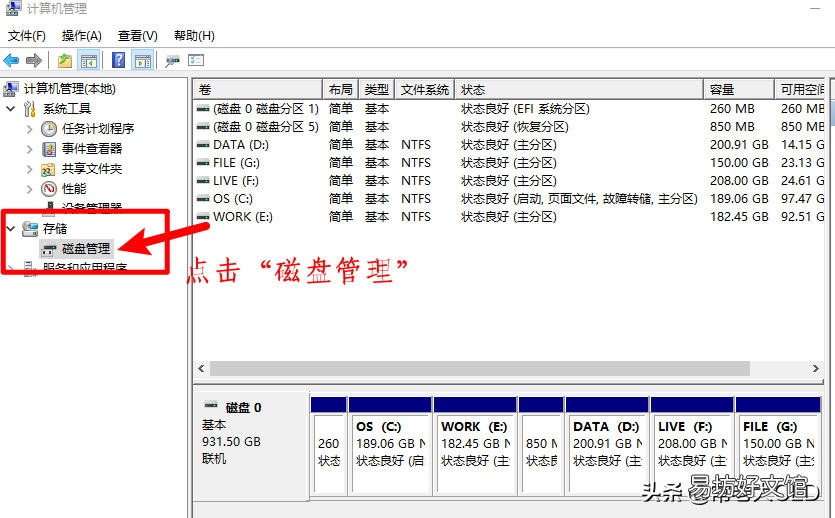
Task: Click the connect/refresh disk toolbar icon
Action: [172, 60]
